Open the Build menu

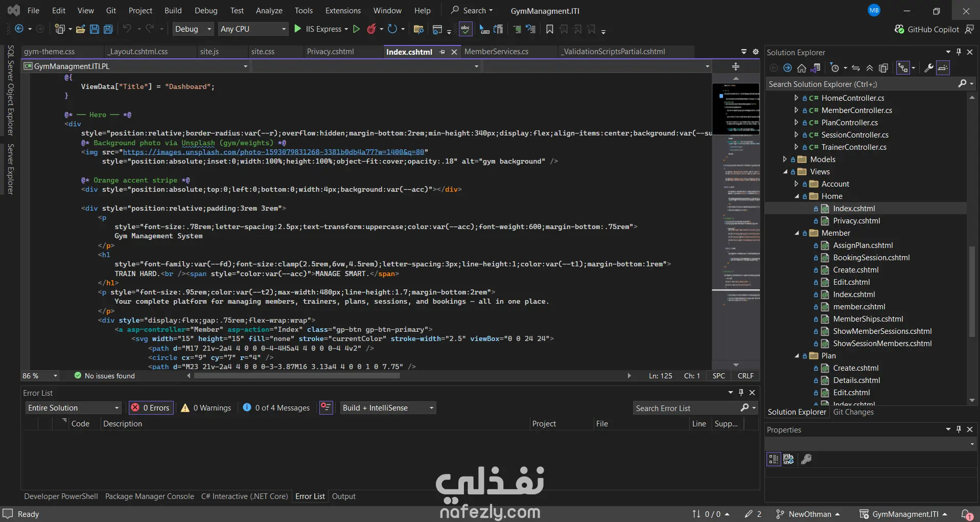coord(173,11)
